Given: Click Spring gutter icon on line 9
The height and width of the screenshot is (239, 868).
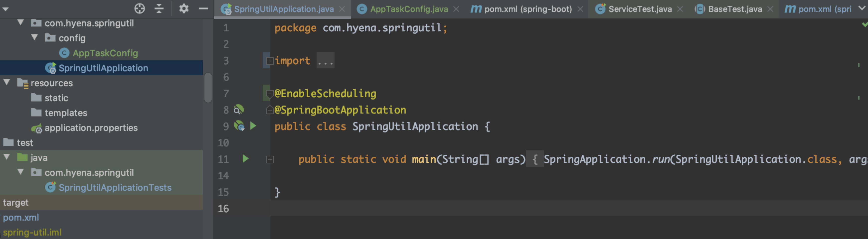Looking at the screenshot, I should click(239, 126).
